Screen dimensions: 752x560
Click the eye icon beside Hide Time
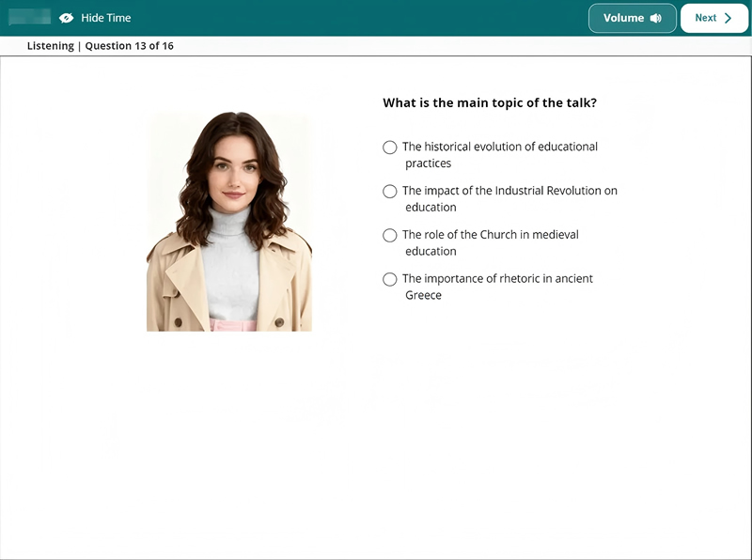66,18
